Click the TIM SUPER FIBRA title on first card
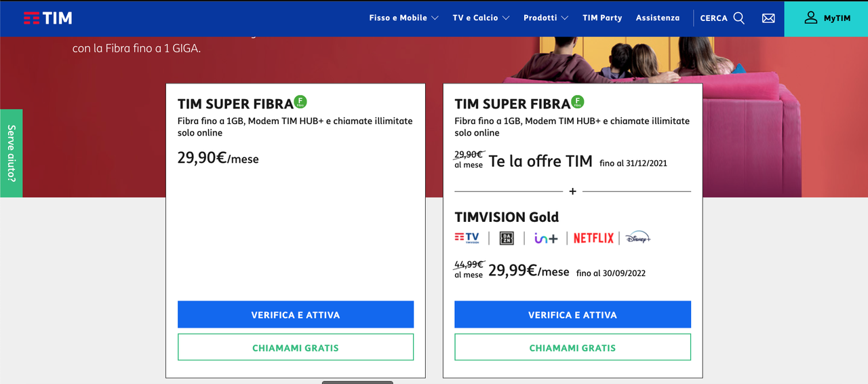 (x=235, y=104)
